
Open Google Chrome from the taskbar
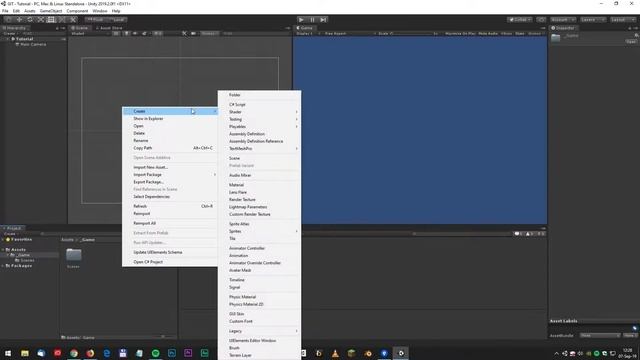tap(73, 353)
